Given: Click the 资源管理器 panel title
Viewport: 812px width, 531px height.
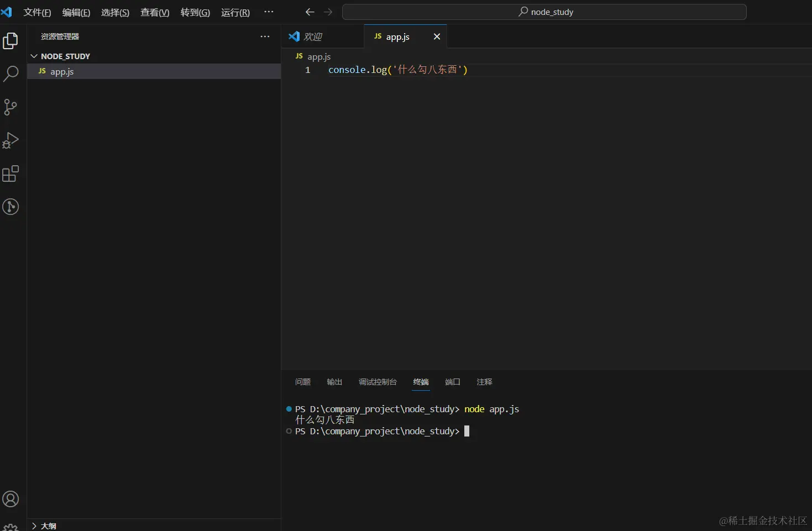Looking at the screenshot, I should coord(60,36).
